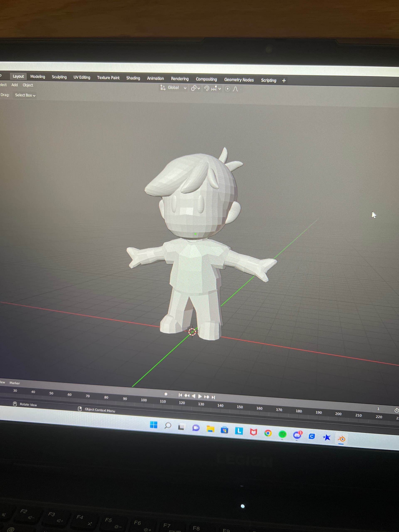
Task: Switch to the Compositing workspace tab
Action: (206, 79)
